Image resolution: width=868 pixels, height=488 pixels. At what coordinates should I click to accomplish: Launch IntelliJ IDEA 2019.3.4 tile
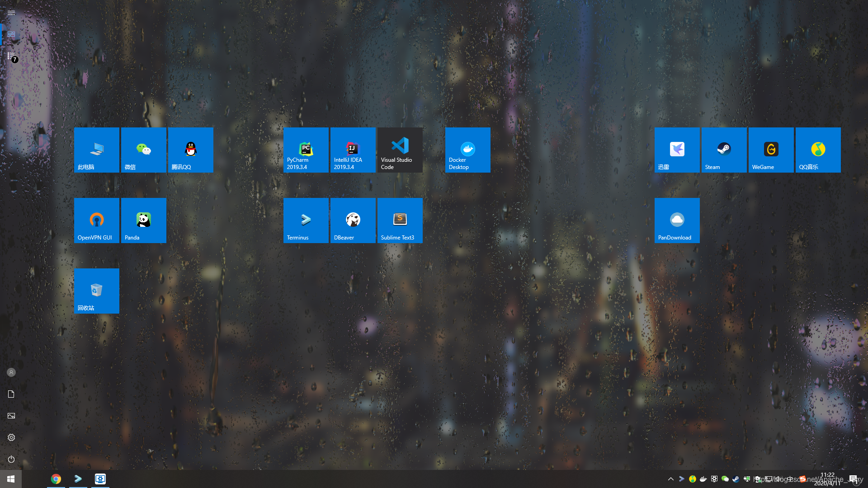pos(353,150)
